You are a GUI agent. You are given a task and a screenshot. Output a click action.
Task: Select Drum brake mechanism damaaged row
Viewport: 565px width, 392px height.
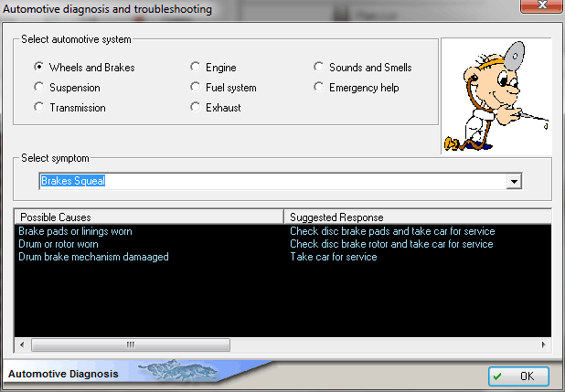pyautogui.click(x=93, y=258)
